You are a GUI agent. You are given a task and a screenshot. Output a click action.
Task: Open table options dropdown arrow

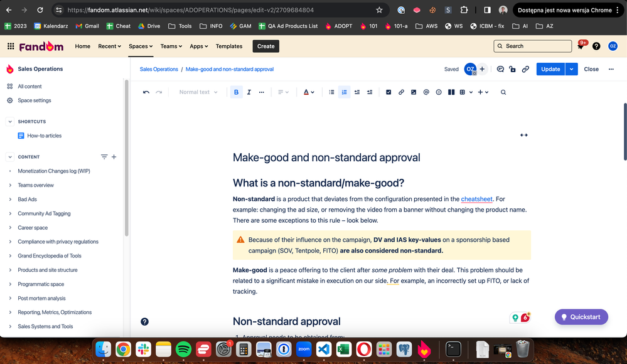coord(471,92)
